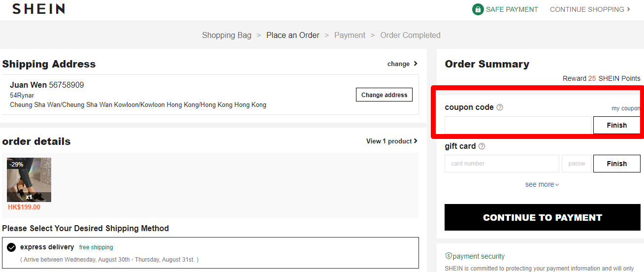Click the green safe payment lock icon
644x272 pixels.
tap(478, 9)
